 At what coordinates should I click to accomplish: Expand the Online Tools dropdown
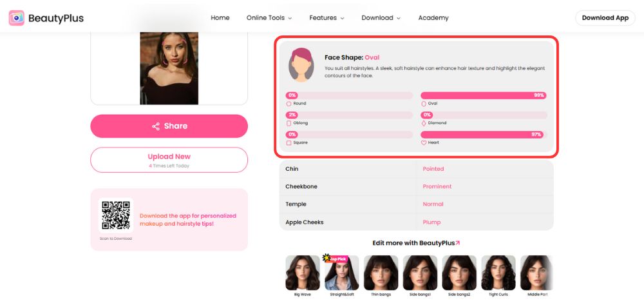click(269, 18)
